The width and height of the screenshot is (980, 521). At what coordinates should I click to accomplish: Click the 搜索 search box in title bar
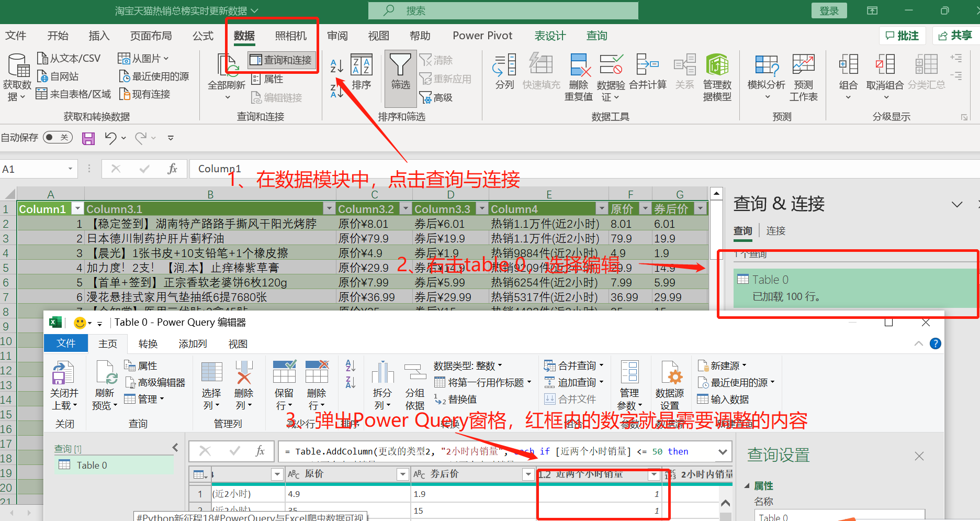[x=503, y=10]
